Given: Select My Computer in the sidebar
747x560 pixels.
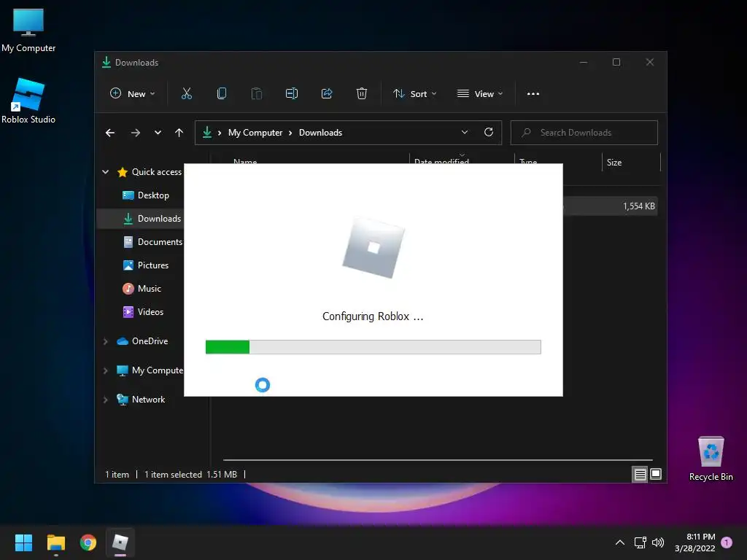Looking at the screenshot, I should click(150, 370).
